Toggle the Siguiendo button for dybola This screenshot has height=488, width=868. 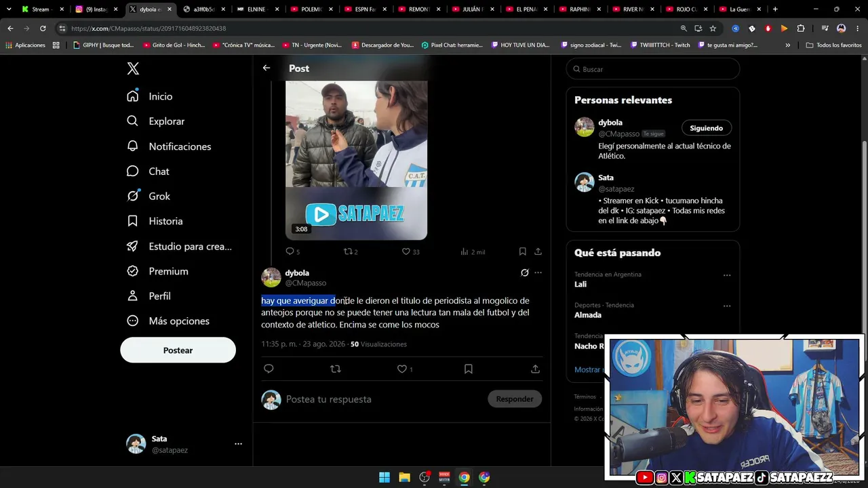tap(707, 128)
